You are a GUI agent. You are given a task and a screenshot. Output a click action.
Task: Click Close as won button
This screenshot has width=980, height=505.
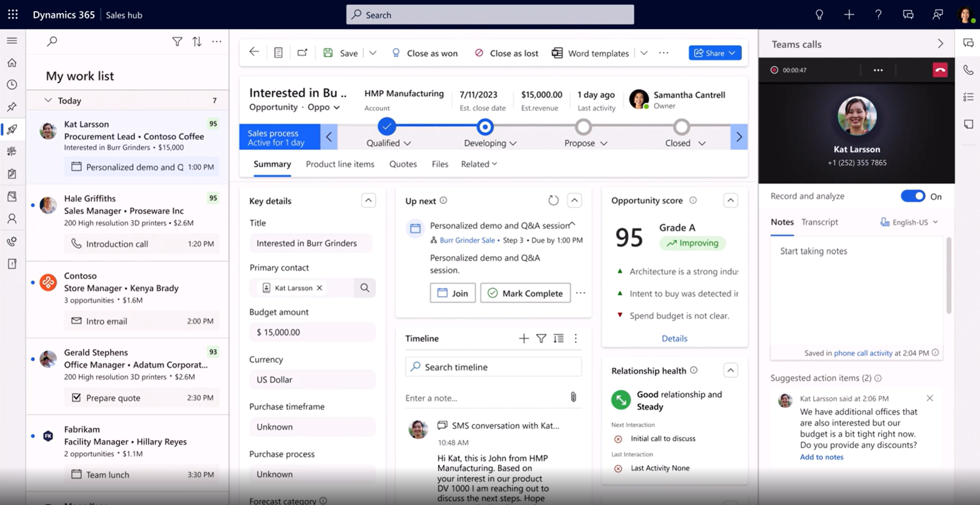coord(425,53)
